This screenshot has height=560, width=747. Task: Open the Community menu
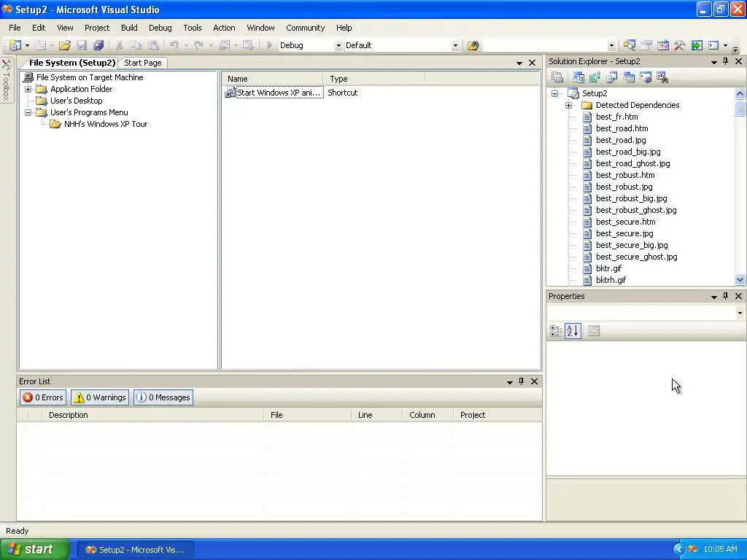click(306, 28)
